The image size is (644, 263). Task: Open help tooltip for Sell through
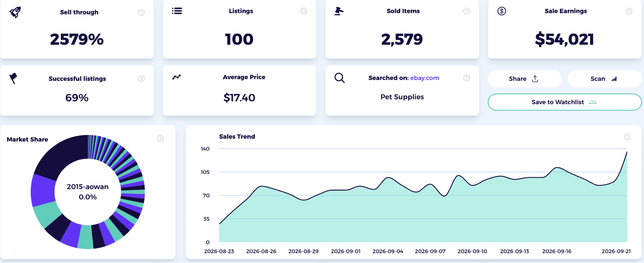(x=141, y=12)
